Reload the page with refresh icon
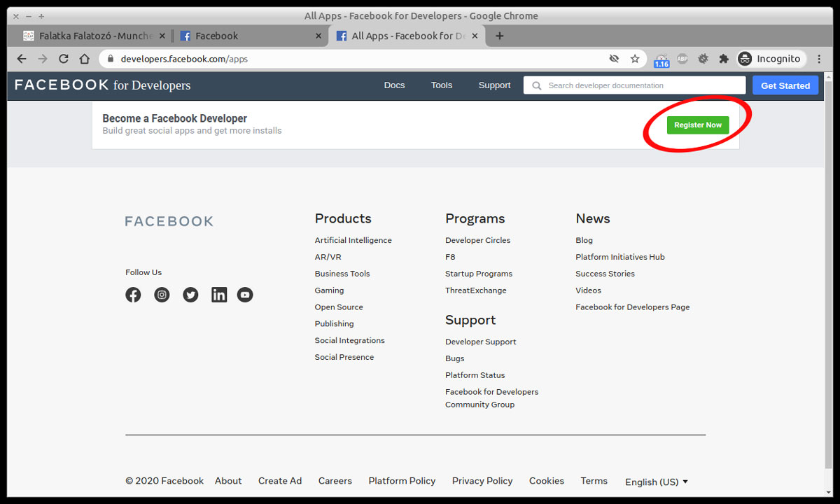The width and height of the screenshot is (840, 504). [64, 59]
